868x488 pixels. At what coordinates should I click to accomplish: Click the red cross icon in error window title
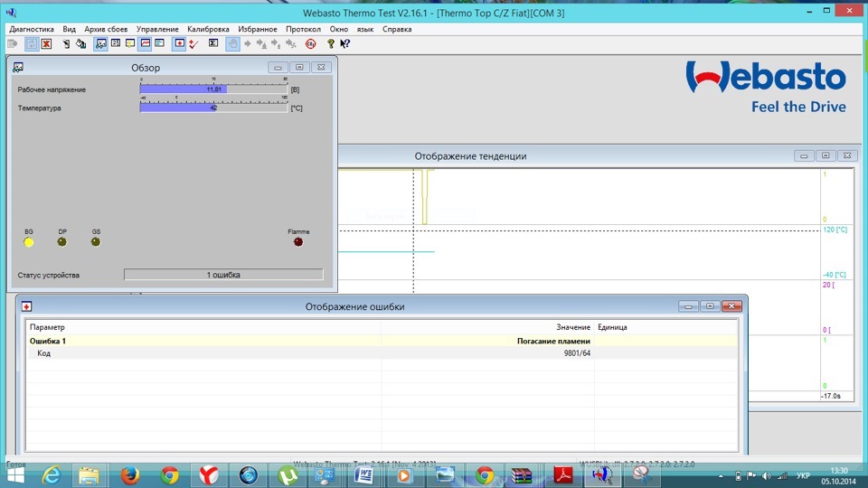click(x=26, y=306)
